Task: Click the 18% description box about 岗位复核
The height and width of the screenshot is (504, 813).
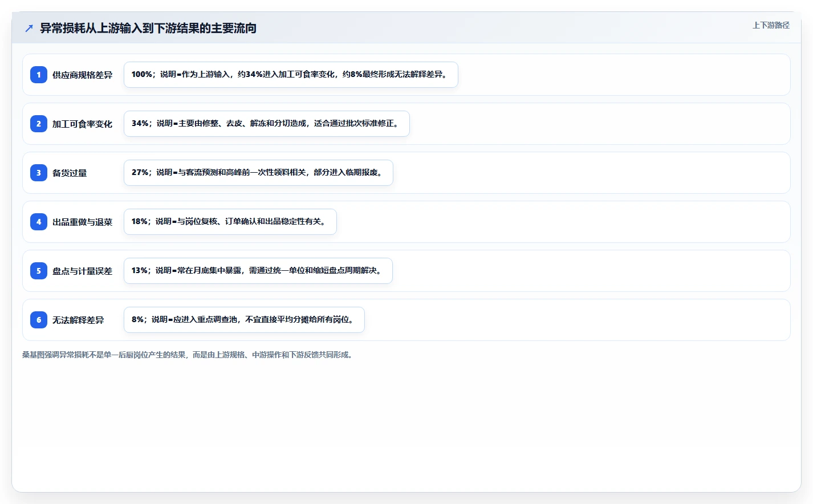Action: click(230, 222)
